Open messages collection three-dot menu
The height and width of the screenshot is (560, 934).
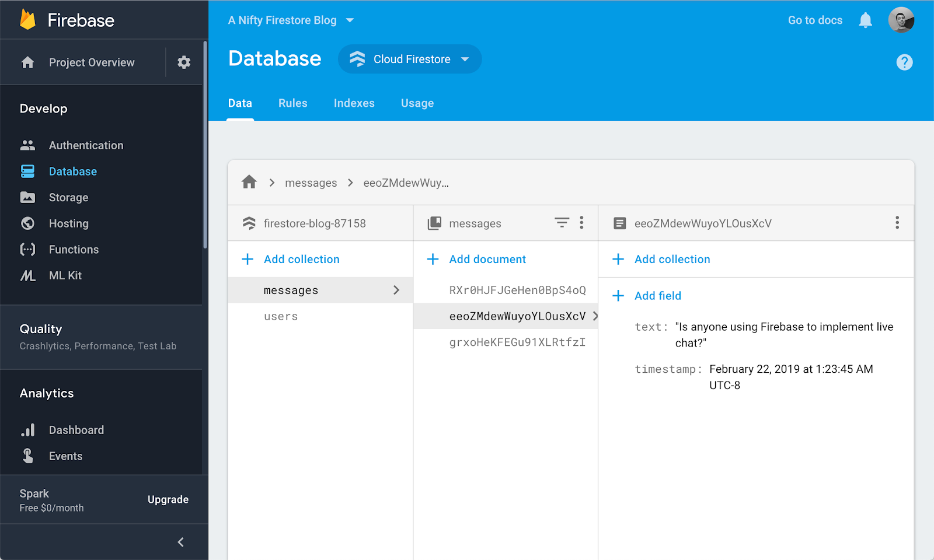(581, 222)
